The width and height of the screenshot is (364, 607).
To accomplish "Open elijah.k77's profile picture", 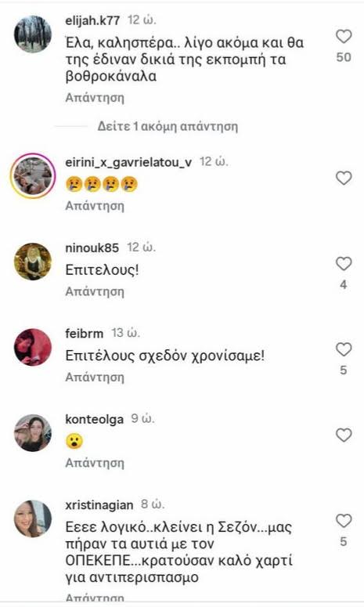I will [x=33, y=34].
